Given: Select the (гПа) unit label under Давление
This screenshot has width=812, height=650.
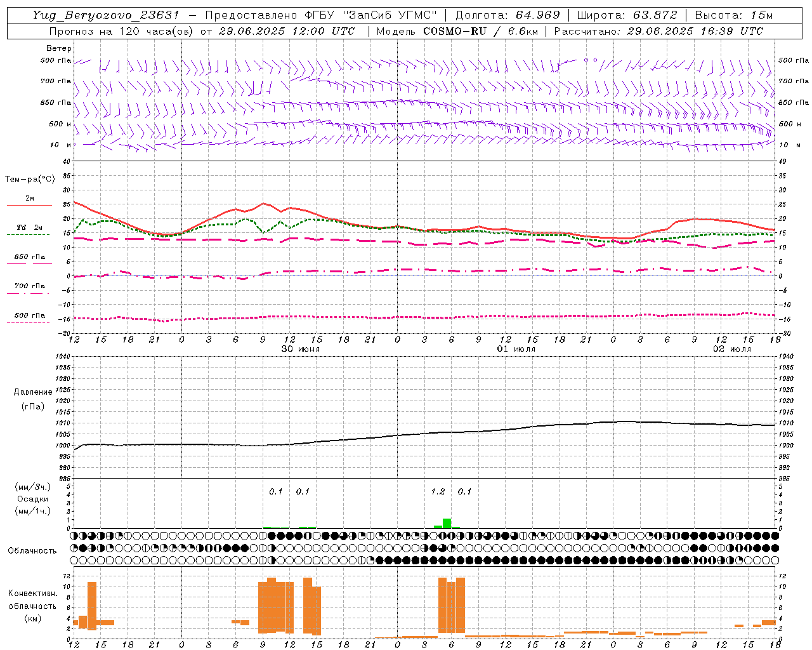Looking at the screenshot, I should (x=33, y=406).
